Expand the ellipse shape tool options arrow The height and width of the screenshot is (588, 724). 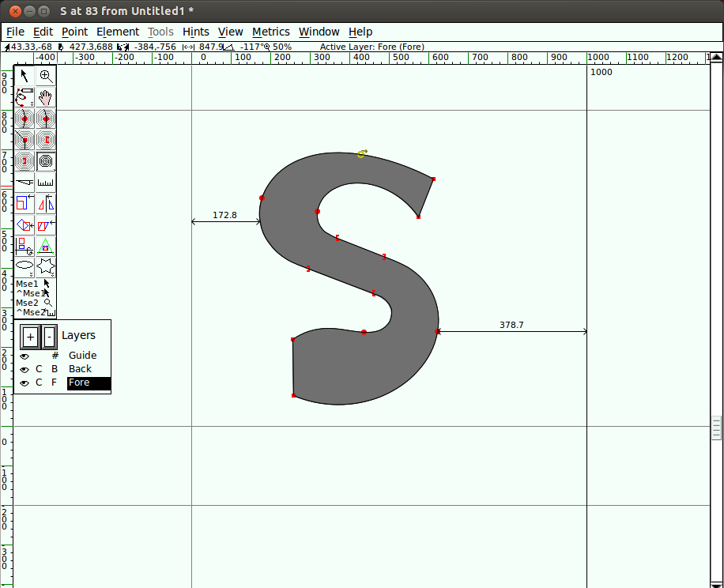click(x=32, y=274)
